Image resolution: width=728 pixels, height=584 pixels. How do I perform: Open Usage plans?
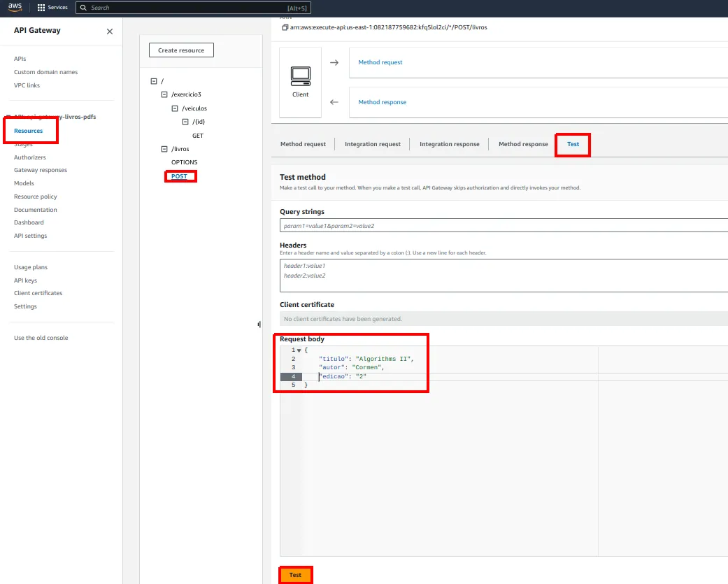pos(31,267)
